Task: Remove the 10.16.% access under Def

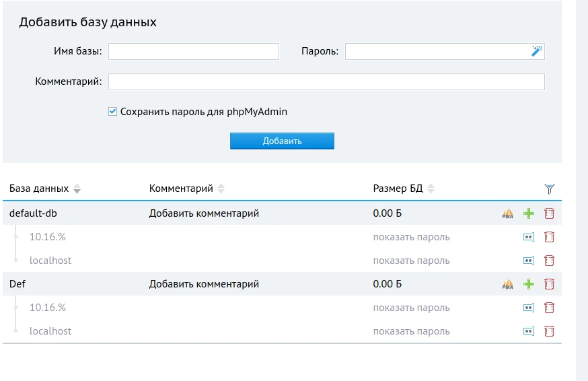Action: [549, 308]
